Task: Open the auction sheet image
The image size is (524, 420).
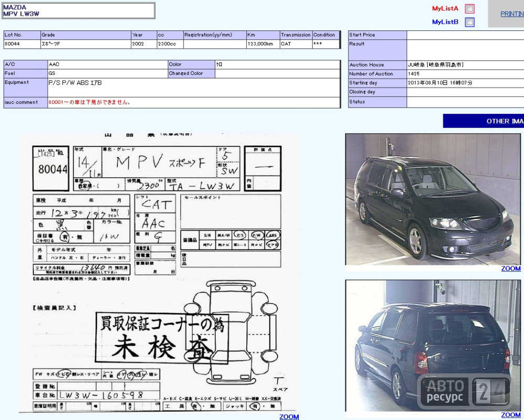Action: (159, 273)
